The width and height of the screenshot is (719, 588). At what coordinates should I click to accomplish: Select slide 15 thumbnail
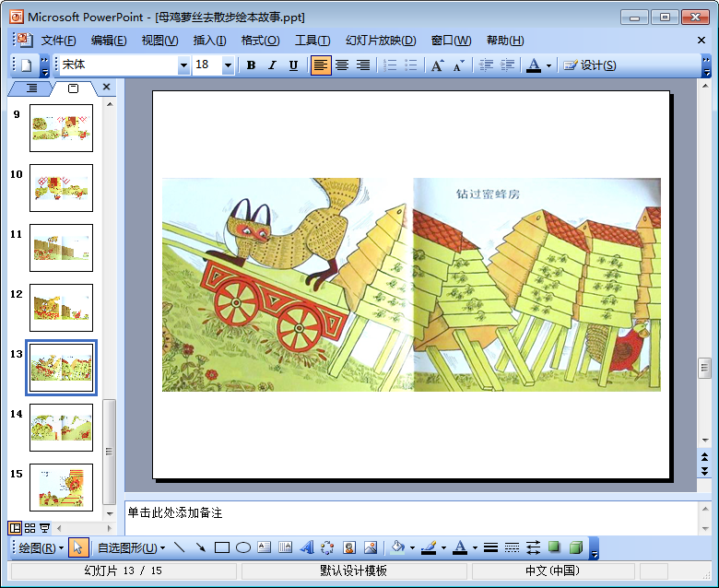click(61, 488)
